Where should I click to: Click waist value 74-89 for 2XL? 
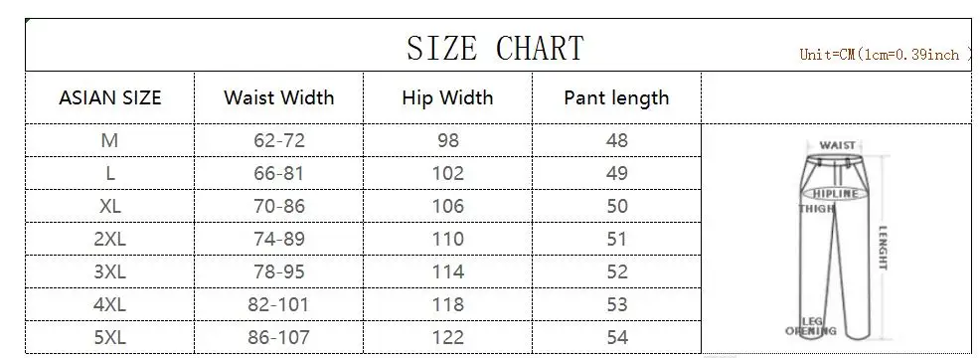278,239
